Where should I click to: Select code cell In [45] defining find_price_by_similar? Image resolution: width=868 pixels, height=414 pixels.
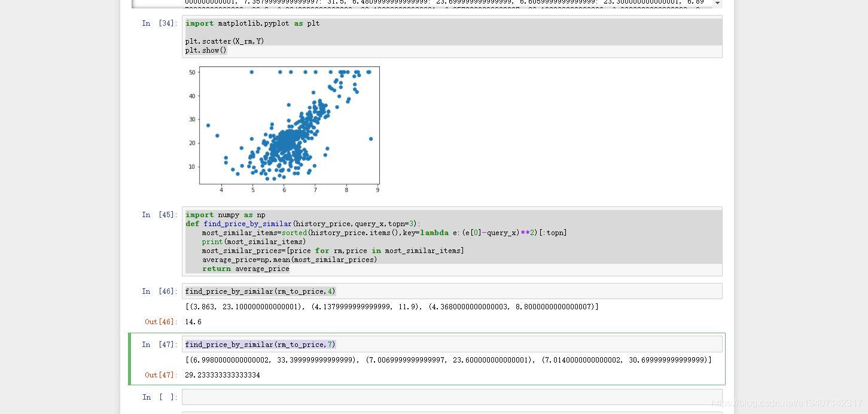click(x=452, y=242)
